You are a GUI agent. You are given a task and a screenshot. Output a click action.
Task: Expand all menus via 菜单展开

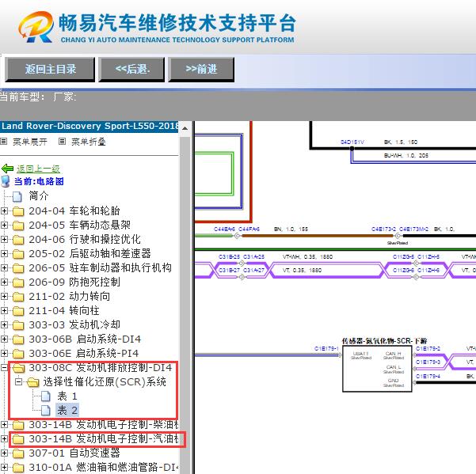pos(30,142)
